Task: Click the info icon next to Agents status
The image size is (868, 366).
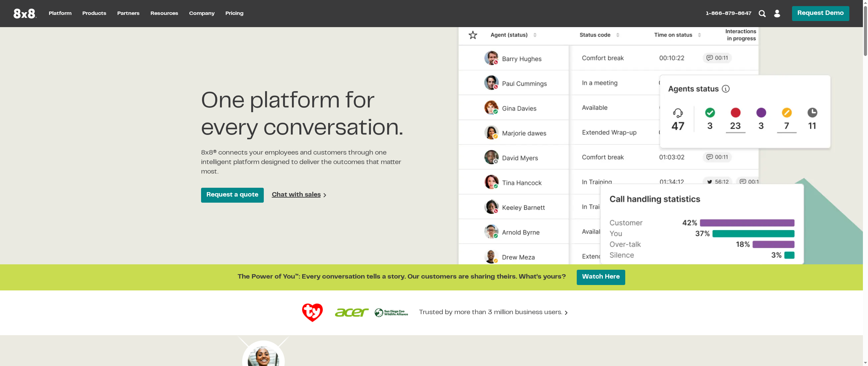Action: [726, 89]
